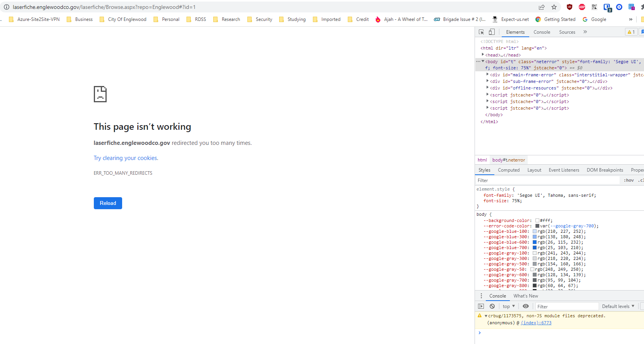This screenshot has width=644, height=344.
Task: Expand the main-frame-error div
Action: pyautogui.click(x=487, y=74)
